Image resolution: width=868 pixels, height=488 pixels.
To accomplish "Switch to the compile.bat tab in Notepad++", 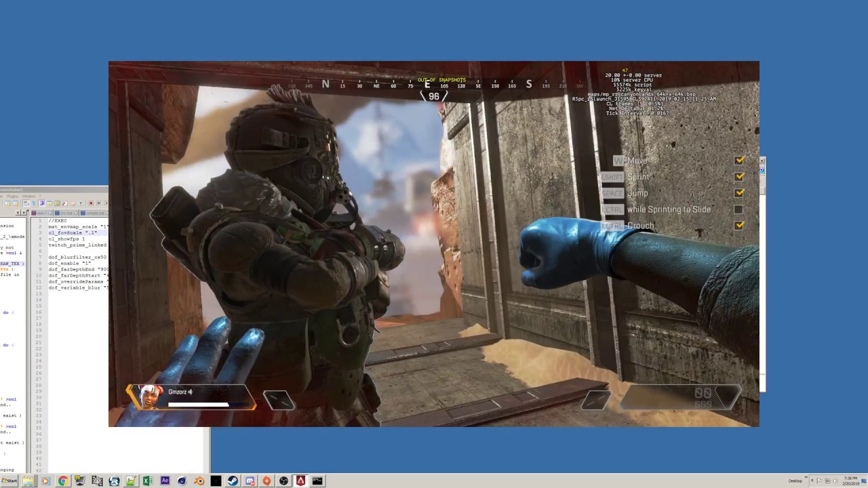I will [x=94, y=213].
